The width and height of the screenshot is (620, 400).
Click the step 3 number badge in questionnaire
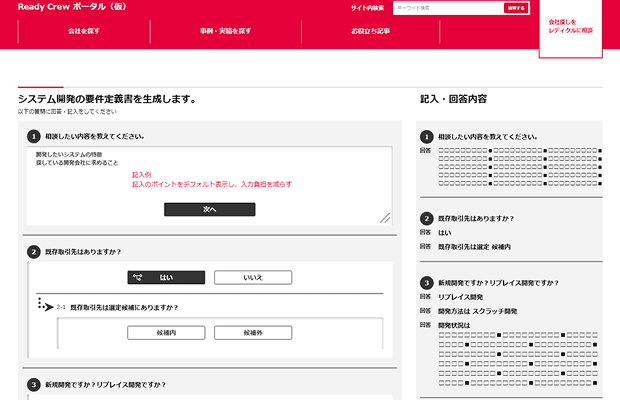34,384
